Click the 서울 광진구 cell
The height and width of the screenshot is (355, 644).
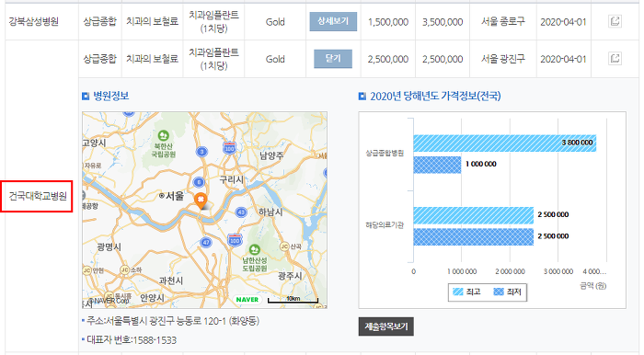tap(503, 59)
